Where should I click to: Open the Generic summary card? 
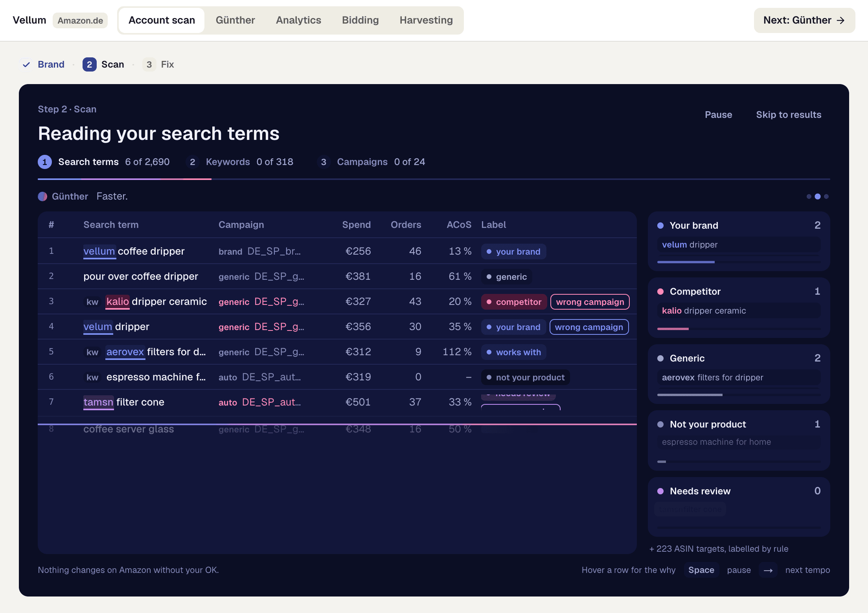[739, 374]
